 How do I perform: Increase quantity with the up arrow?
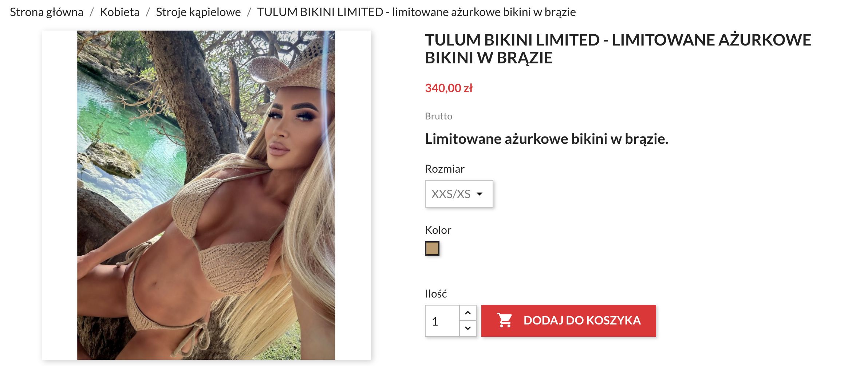pyautogui.click(x=468, y=313)
